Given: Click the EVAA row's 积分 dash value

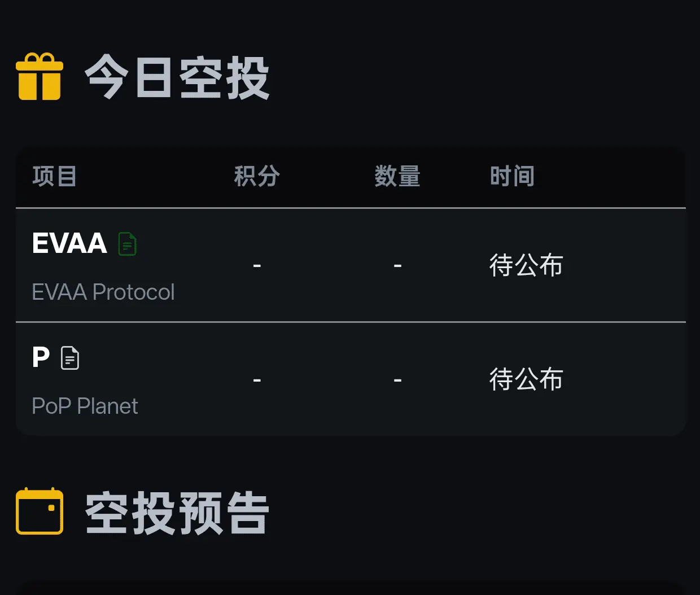Looking at the screenshot, I should tap(257, 265).
